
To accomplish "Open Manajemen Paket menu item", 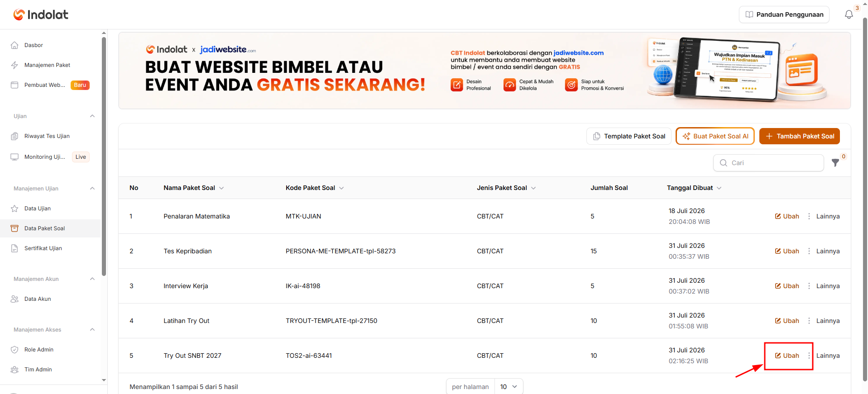I will (x=50, y=65).
